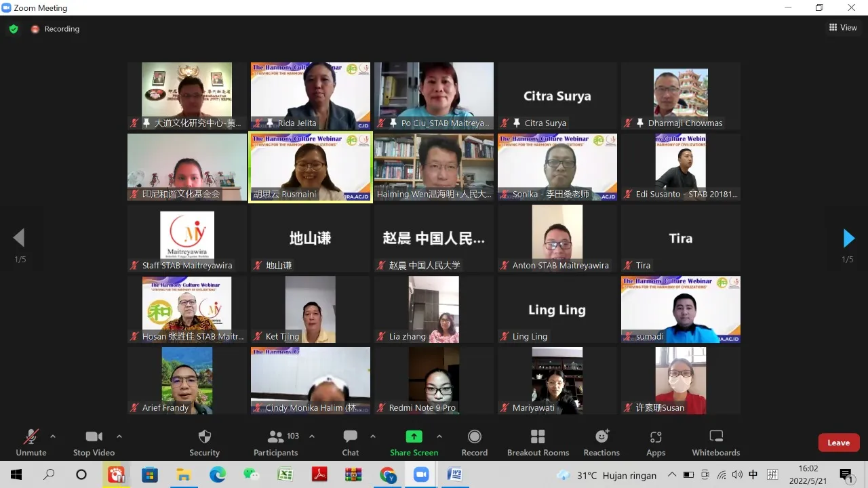868x488 pixels.
Task: Click the green encryption shield icon
Action: coord(13,29)
